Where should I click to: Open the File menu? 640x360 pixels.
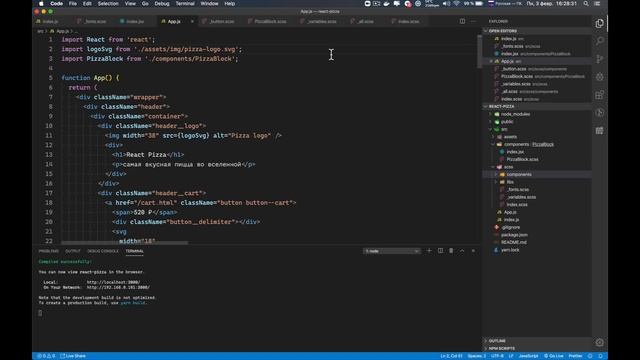click(x=73, y=4)
